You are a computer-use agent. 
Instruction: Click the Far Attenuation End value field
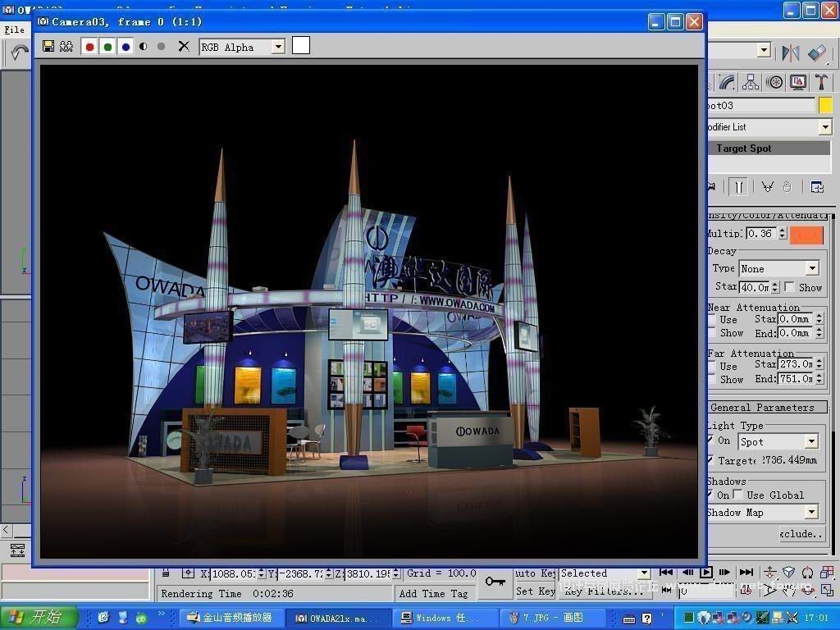(x=796, y=379)
